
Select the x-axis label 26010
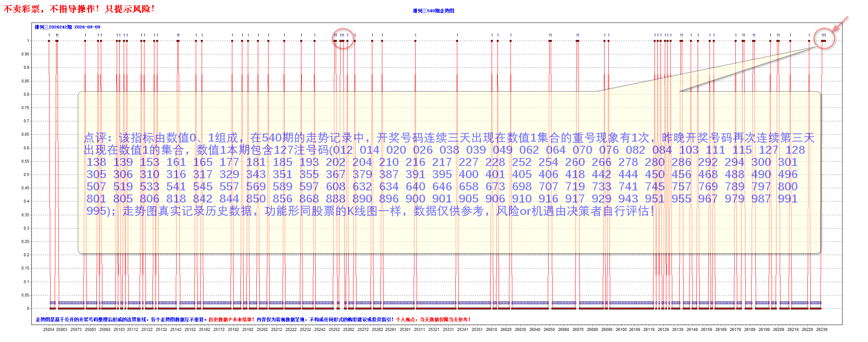point(491,329)
